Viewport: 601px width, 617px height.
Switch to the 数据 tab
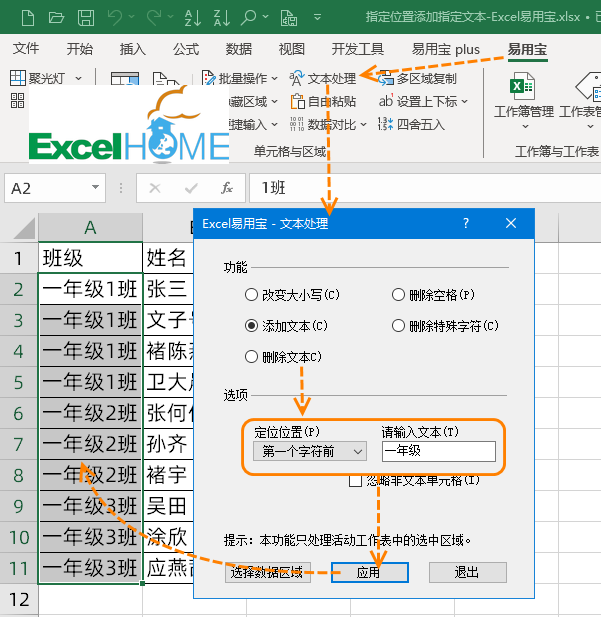pyautogui.click(x=239, y=49)
